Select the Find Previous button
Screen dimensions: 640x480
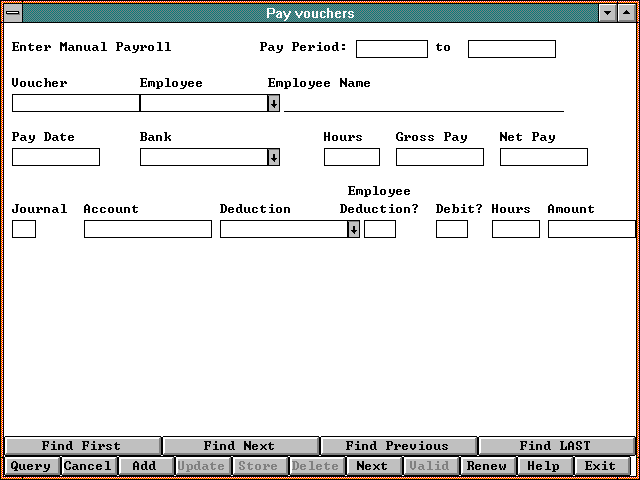tap(397, 446)
